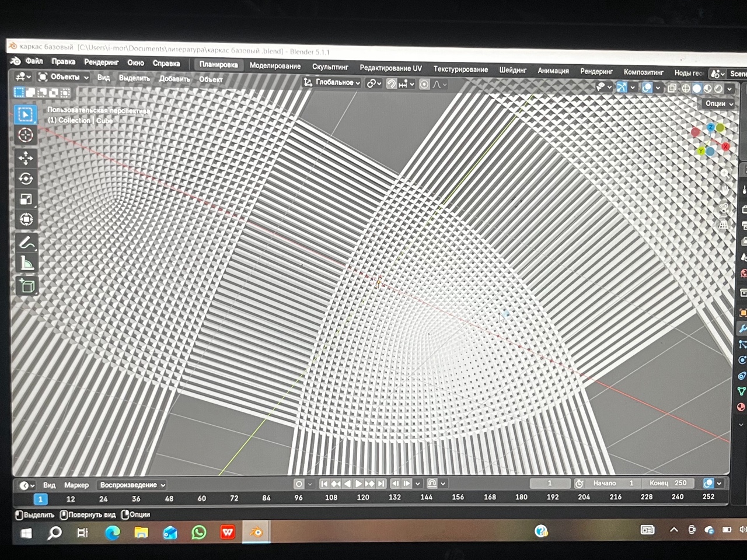Choose the extend selection mode icon

tap(30, 92)
